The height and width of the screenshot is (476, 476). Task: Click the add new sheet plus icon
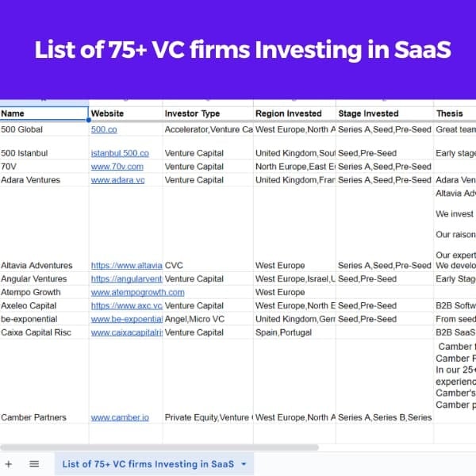pos(9,463)
